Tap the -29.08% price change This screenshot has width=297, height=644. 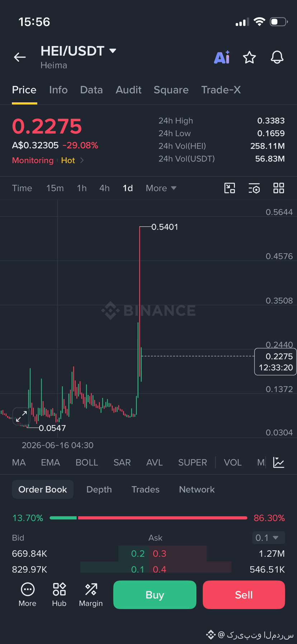[x=80, y=145]
